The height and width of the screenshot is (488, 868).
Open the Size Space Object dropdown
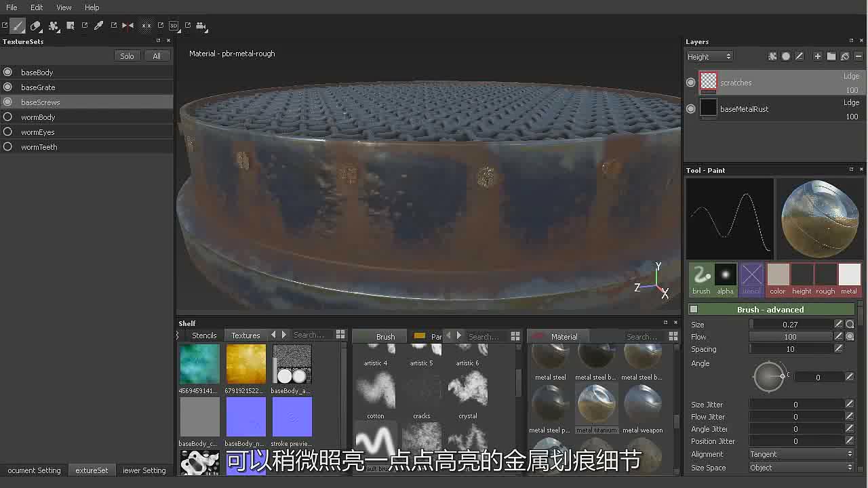(x=801, y=468)
